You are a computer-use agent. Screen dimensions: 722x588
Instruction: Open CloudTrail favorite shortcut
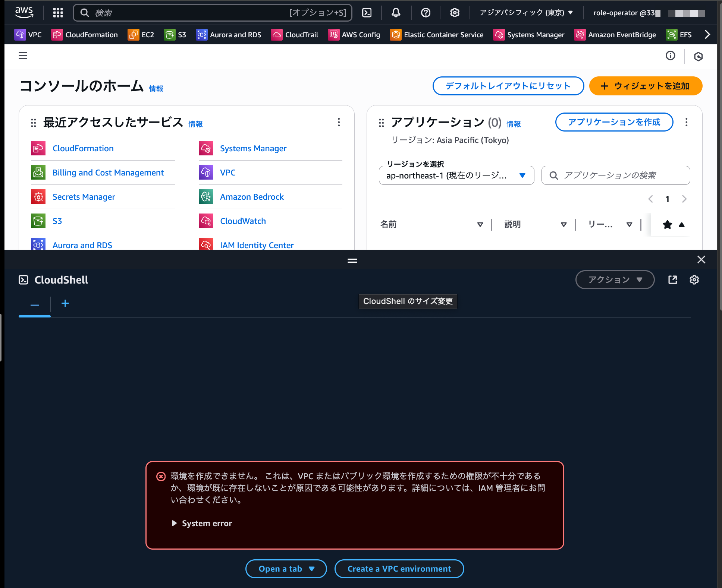295,35
